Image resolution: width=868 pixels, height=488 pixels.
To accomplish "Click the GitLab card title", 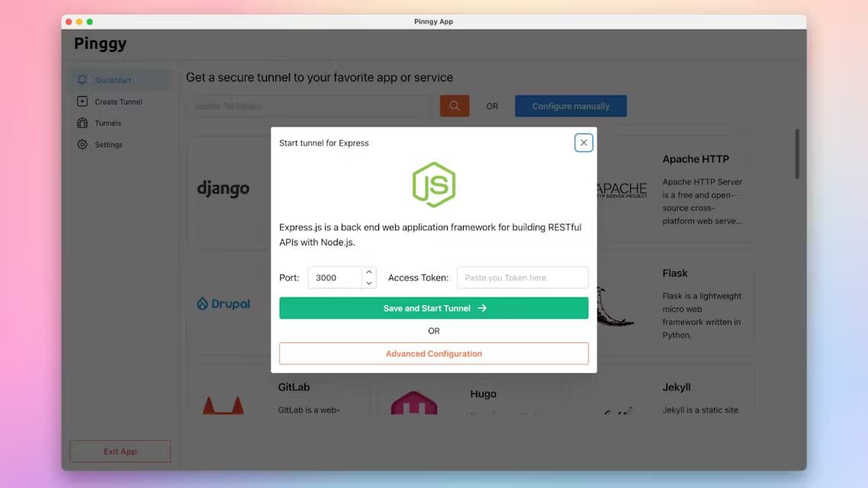I will coord(294,387).
